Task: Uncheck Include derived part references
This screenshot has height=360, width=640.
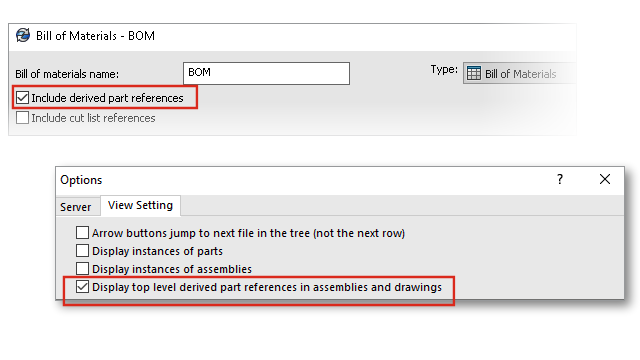Action: click(22, 98)
